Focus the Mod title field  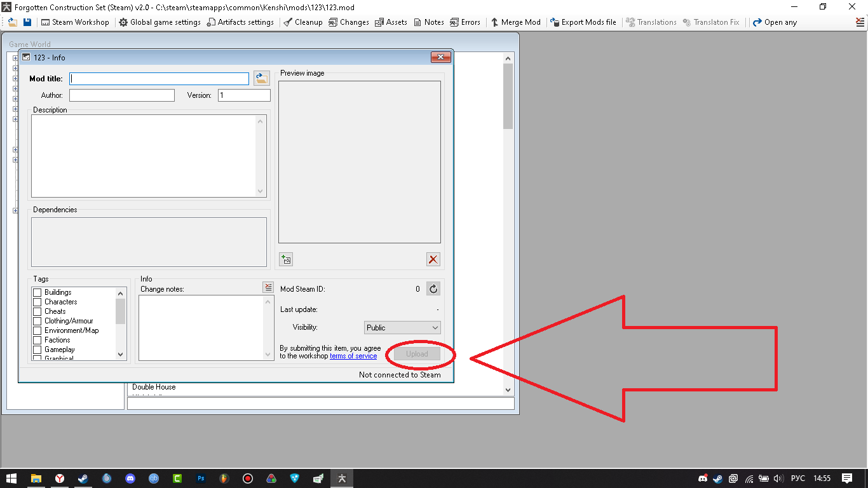(159, 79)
